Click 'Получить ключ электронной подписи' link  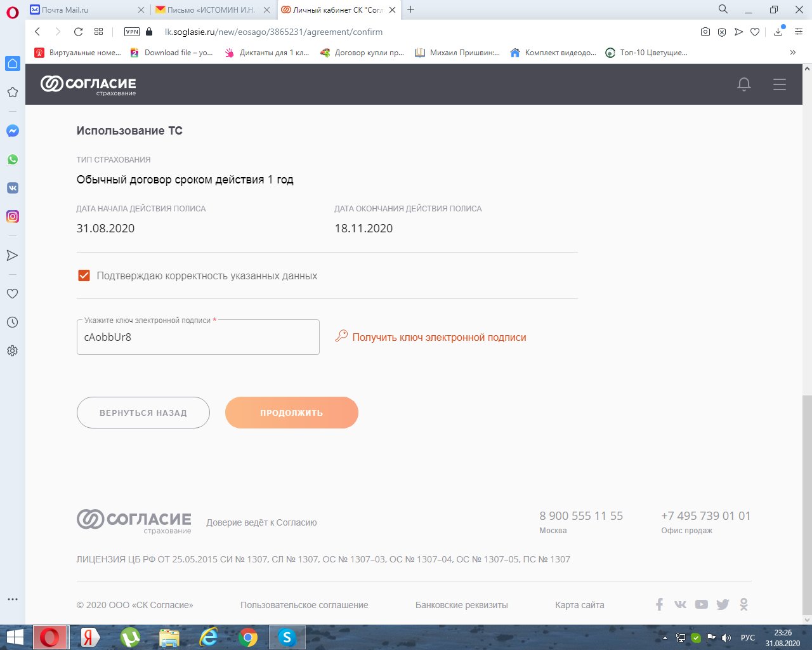(439, 338)
